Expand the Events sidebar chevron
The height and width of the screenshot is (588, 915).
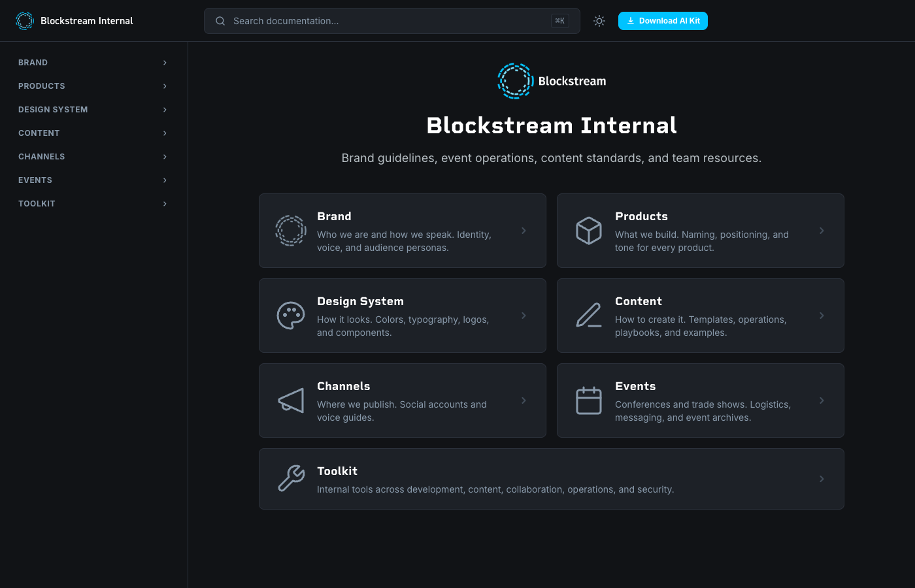pos(165,180)
